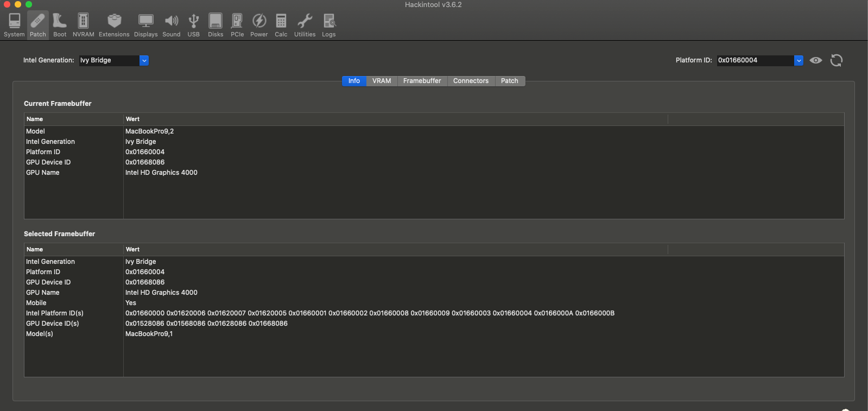Open the Boot toolbar section
Image resolution: width=868 pixels, height=411 pixels.
(60, 26)
